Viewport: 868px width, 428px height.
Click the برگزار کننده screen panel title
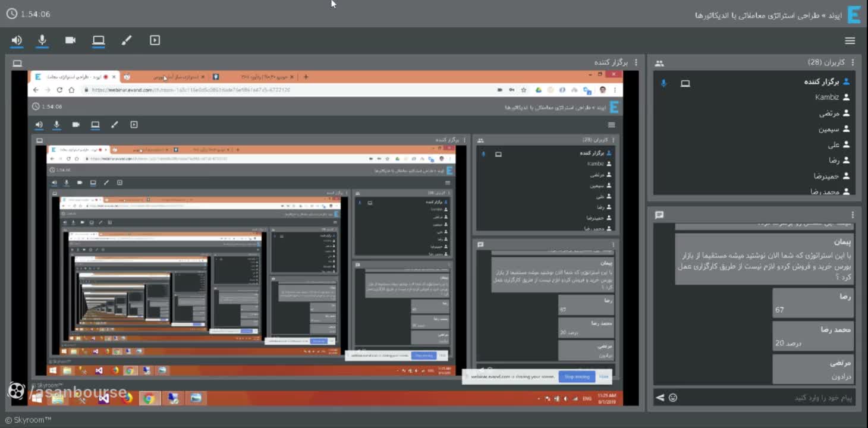[x=611, y=62]
